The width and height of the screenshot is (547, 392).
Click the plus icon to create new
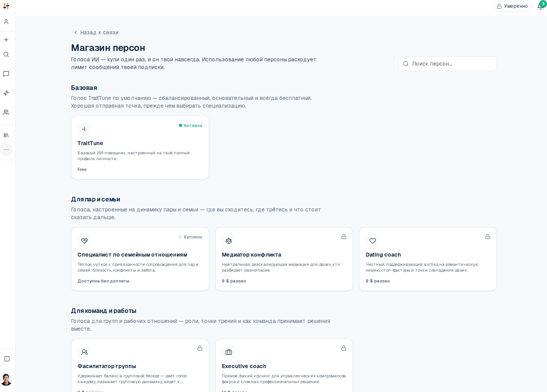(6, 40)
